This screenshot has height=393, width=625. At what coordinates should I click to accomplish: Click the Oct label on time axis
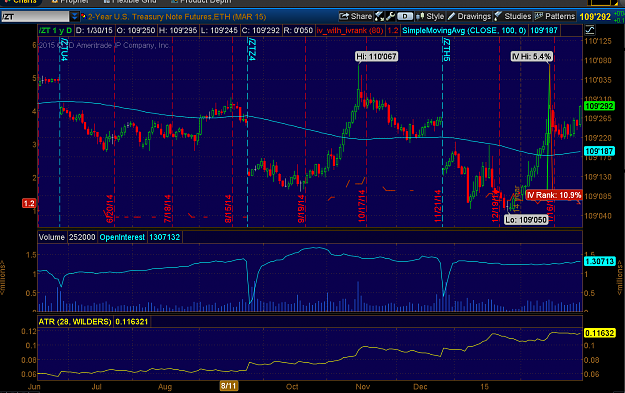click(x=292, y=387)
